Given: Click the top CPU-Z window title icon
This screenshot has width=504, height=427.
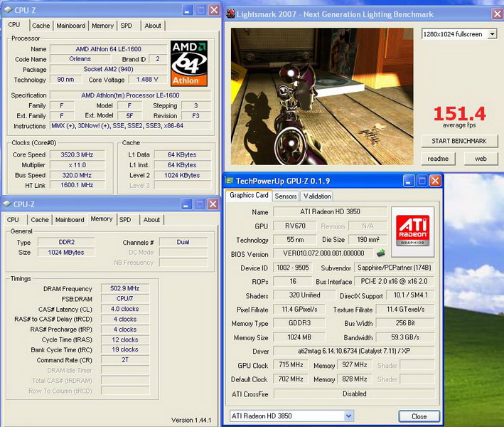Looking at the screenshot, I should pos(8,10).
